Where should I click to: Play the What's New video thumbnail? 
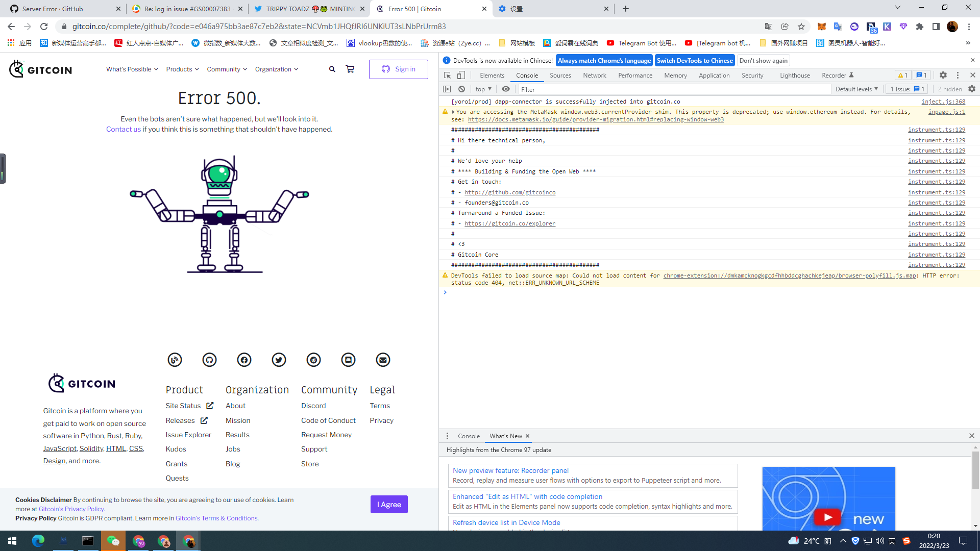point(828,517)
